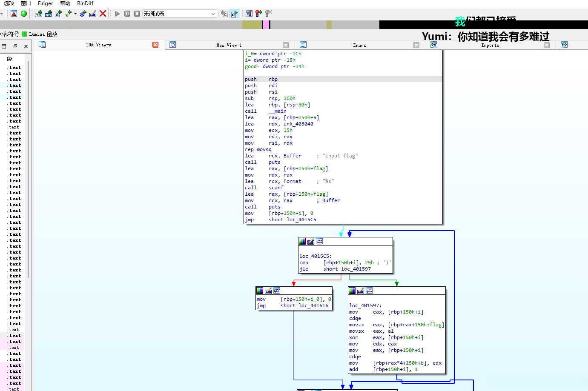Click the edit node icon in loc_4015C5 block

(x=311, y=241)
